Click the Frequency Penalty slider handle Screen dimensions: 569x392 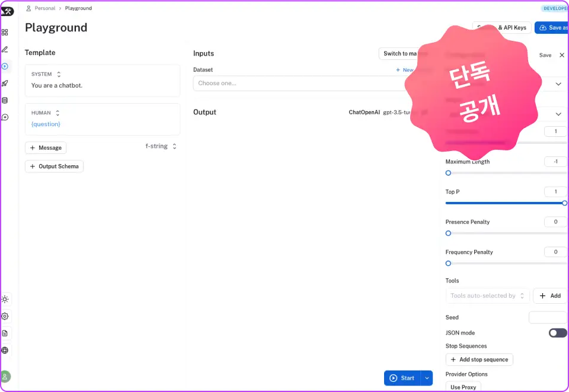[448, 264]
